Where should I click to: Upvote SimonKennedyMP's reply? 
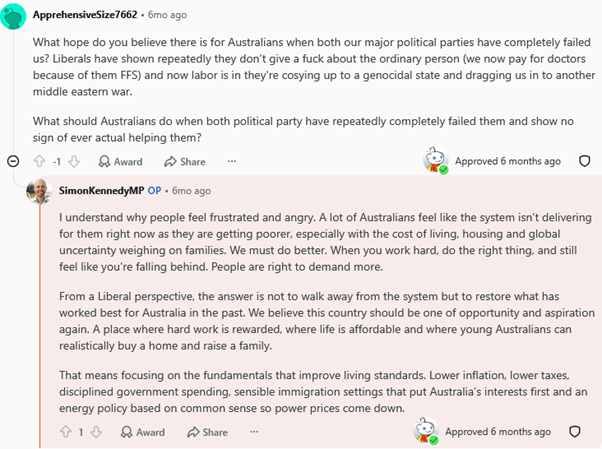click(66, 432)
